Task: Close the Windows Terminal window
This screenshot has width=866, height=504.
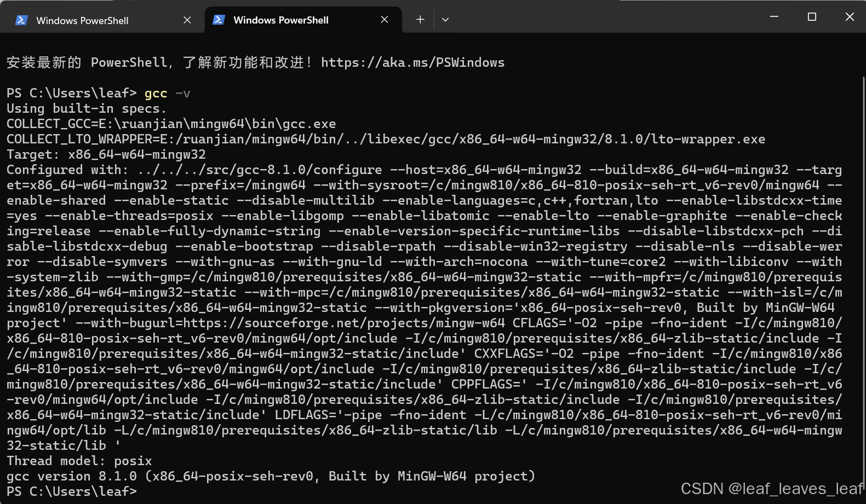Action: tap(850, 16)
